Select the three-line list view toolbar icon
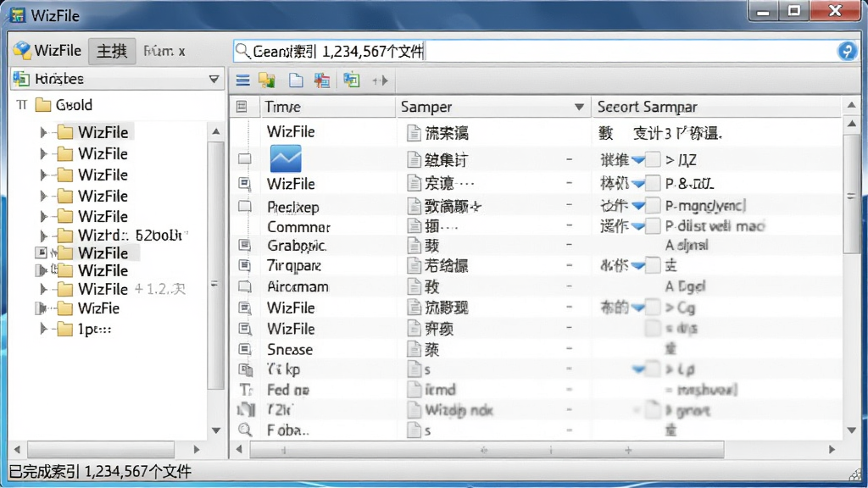868x488 pixels. tap(242, 80)
